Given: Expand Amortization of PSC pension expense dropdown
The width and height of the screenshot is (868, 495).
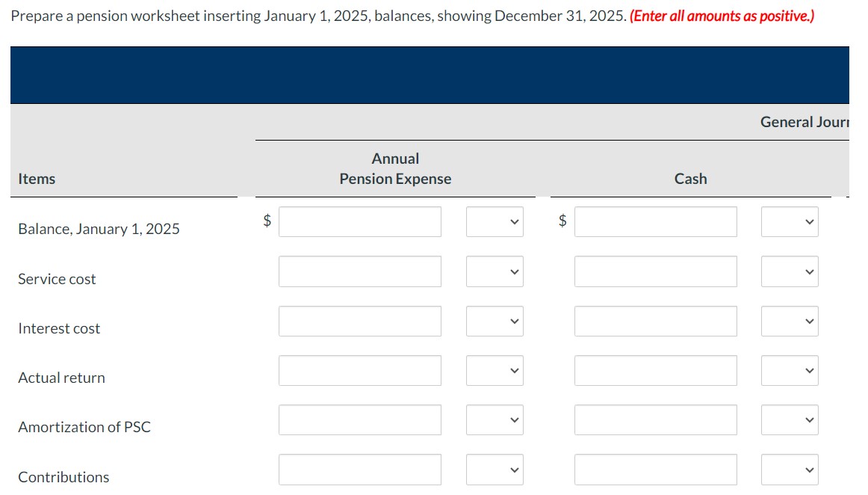Looking at the screenshot, I should pos(494,419).
